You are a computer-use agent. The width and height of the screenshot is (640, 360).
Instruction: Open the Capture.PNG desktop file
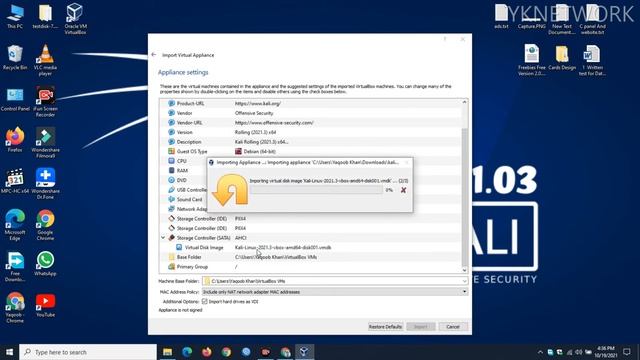531,16
